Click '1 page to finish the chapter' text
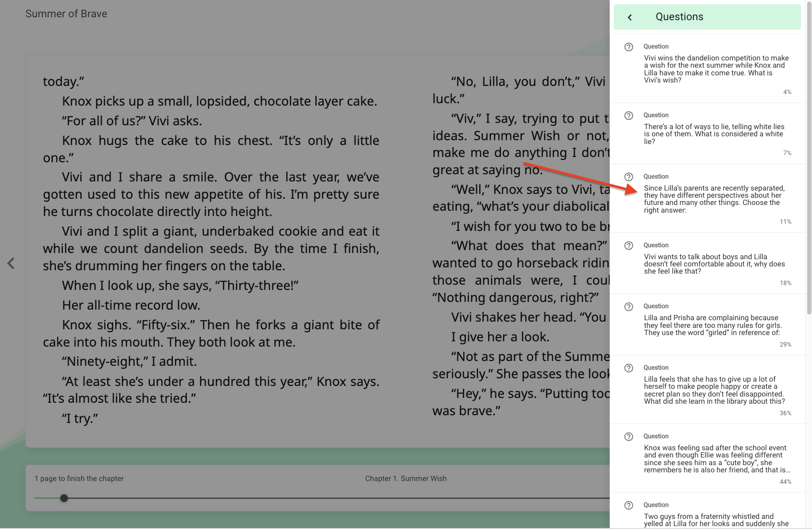Screen dimensions: 812x529 coord(79,479)
